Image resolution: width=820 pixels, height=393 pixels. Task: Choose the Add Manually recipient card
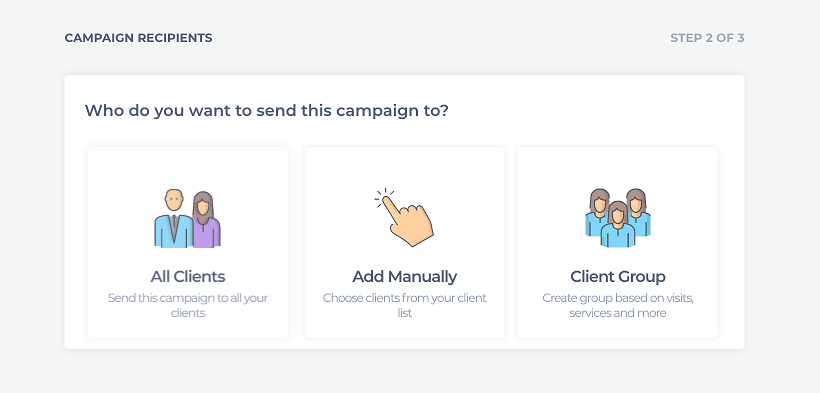pos(404,242)
